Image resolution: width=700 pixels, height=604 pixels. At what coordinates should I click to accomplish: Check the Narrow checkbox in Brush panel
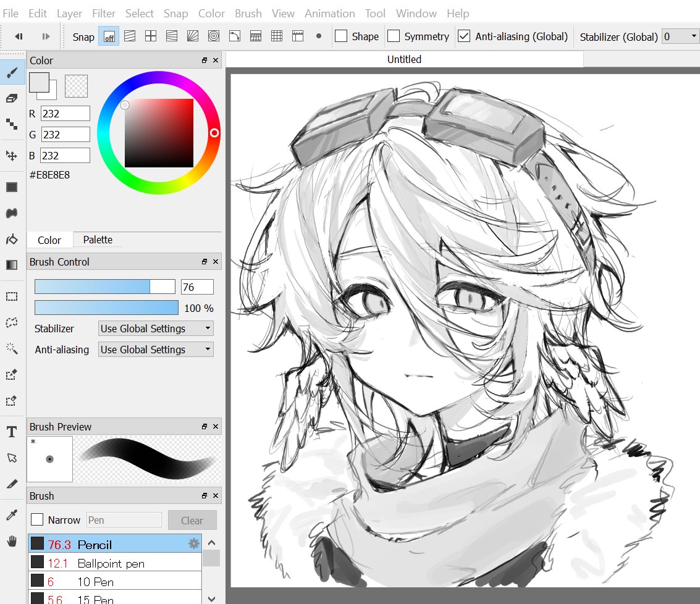click(x=37, y=519)
